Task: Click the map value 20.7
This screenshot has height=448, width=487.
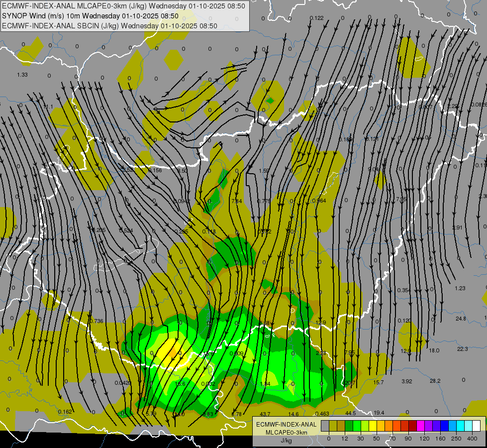Action: [x=350, y=383]
